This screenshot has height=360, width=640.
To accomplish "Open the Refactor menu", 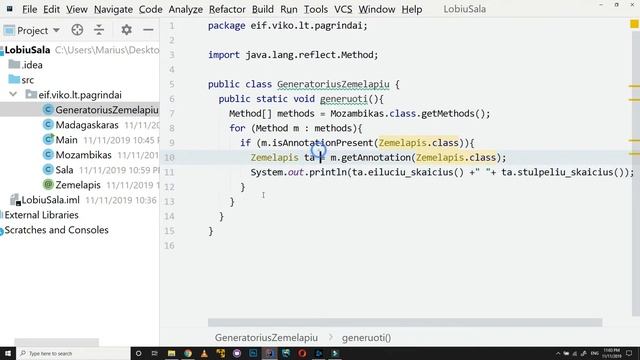I will [x=227, y=9].
